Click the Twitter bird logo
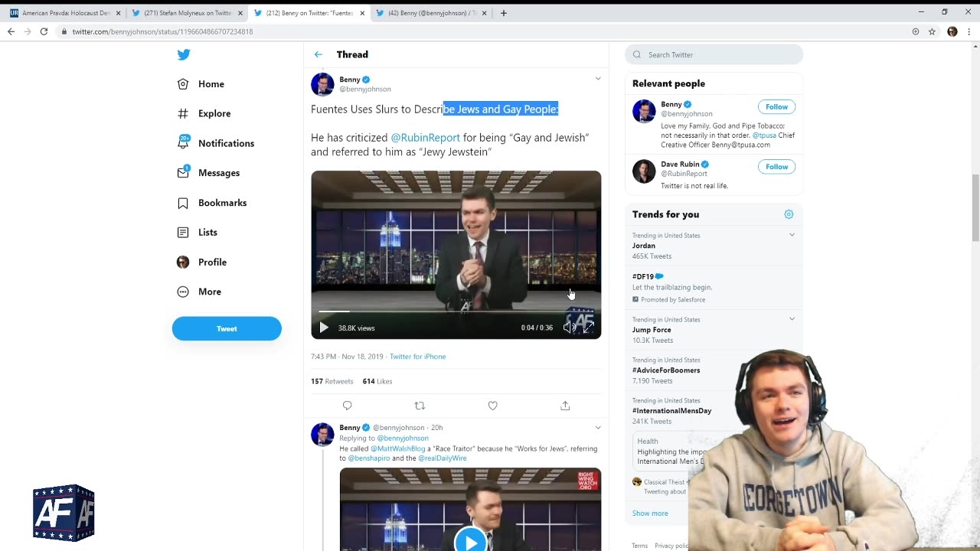The height and width of the screenshot is (551, 980). pyautogui.click(x=184, y=54)
